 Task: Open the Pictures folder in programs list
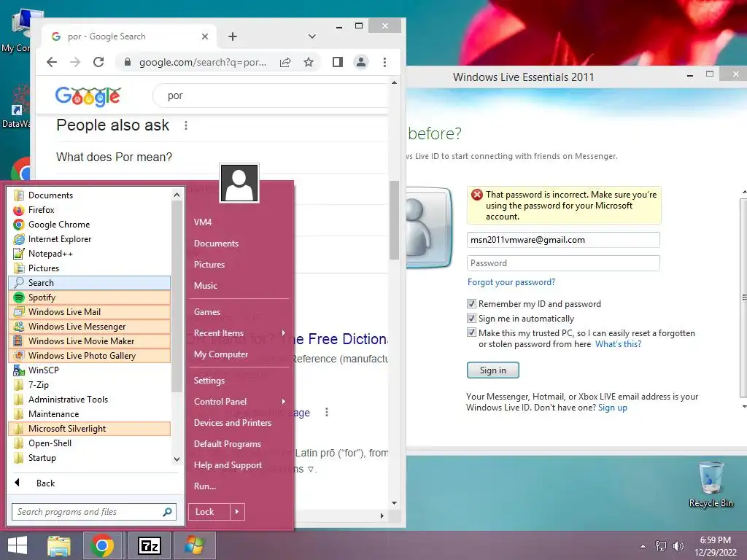[89, 268]
